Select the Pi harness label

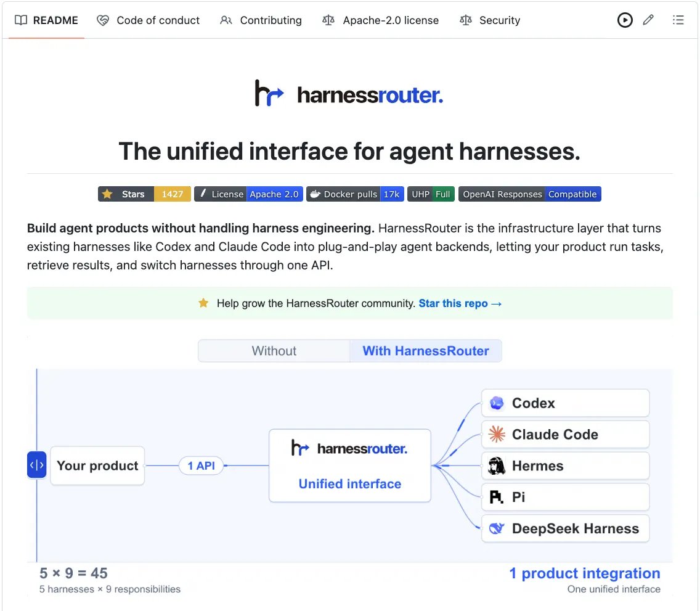click(518, 497)
